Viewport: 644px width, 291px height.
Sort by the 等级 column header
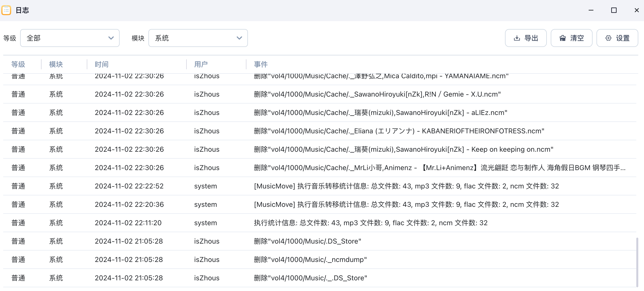tap(18, 64)
